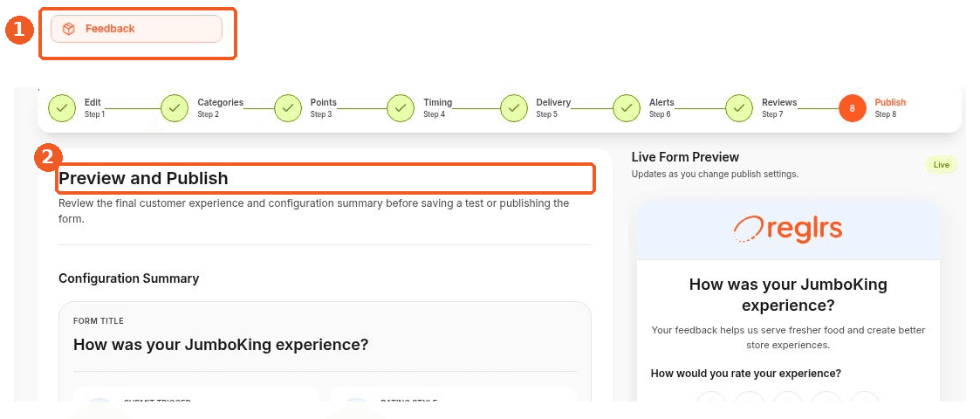Go to the Alerts step checkmark
Image resolution: width=980 pixels, height=419 pixels.
[x=627, y=108]
